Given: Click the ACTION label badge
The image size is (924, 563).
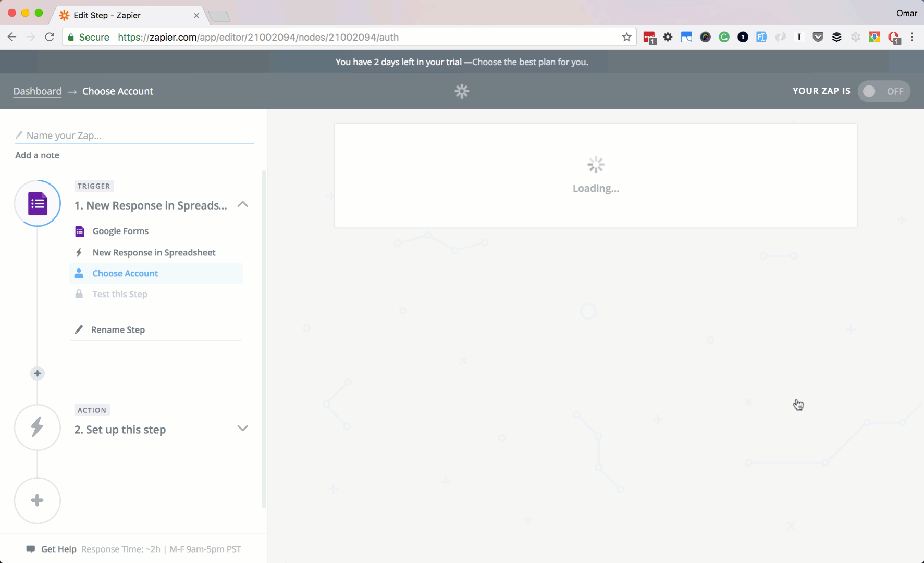Looking at the screenshot, I should click(x=92, y=410).
